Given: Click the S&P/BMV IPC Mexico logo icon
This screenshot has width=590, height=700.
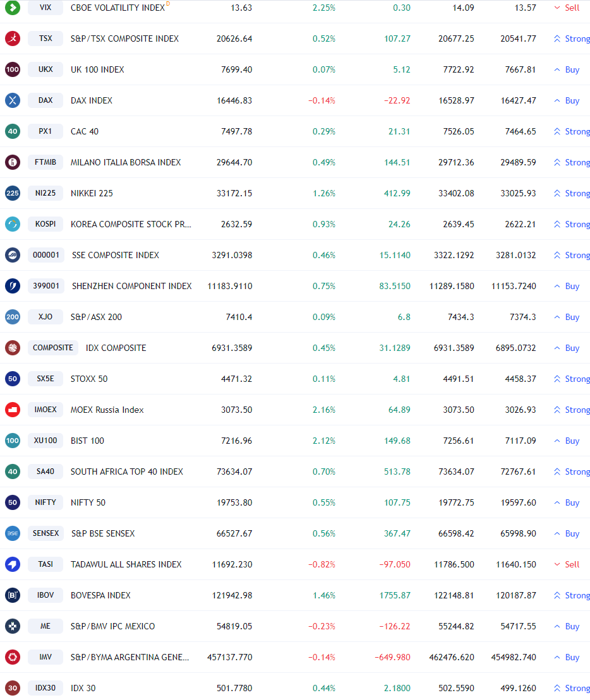Looking at the screenshot, I should pos(13,626).
